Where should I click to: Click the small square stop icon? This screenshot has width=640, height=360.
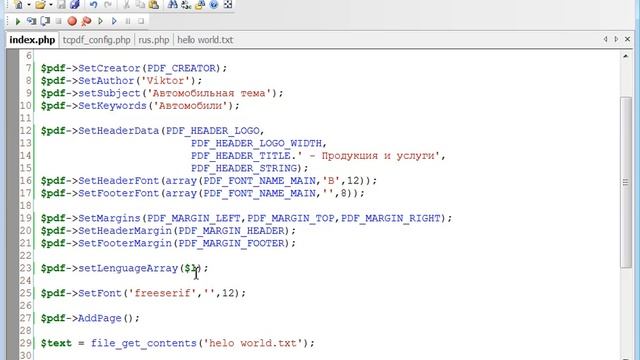(x=141, y=21)
